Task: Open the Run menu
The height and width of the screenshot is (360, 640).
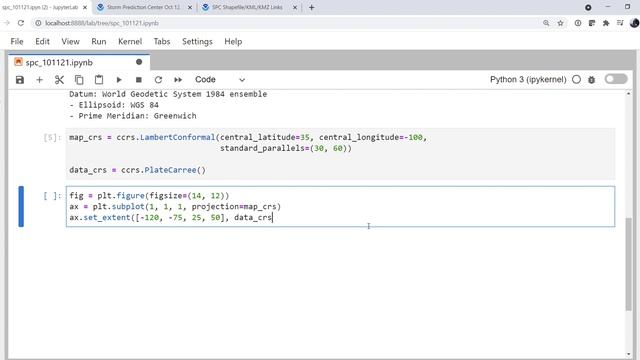Action: (x=99, y=42)
